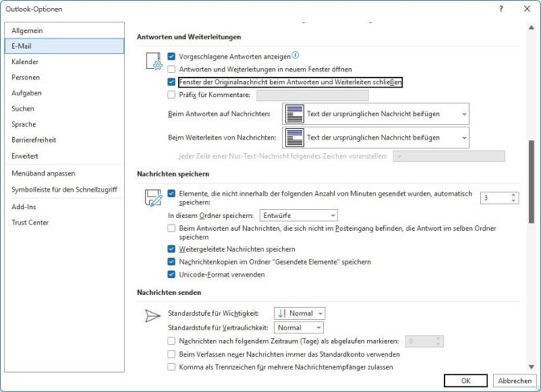541x392 pixels.
Task: Uncheck Unicode-Format verwenden
Action: point(172,275)
